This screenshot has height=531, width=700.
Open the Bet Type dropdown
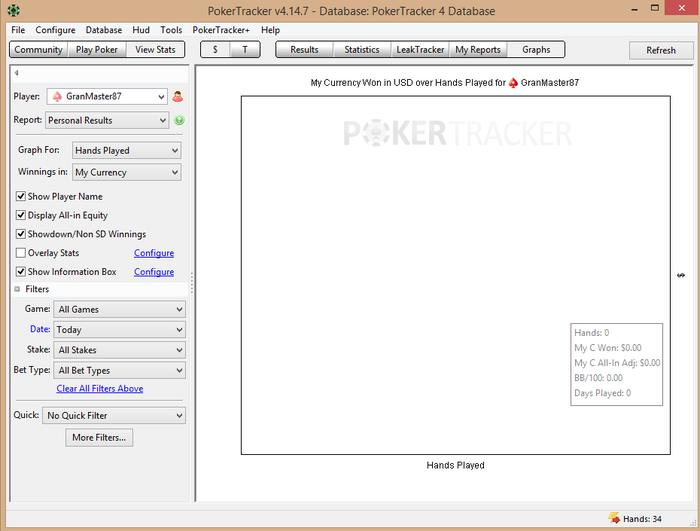[119, 370]
